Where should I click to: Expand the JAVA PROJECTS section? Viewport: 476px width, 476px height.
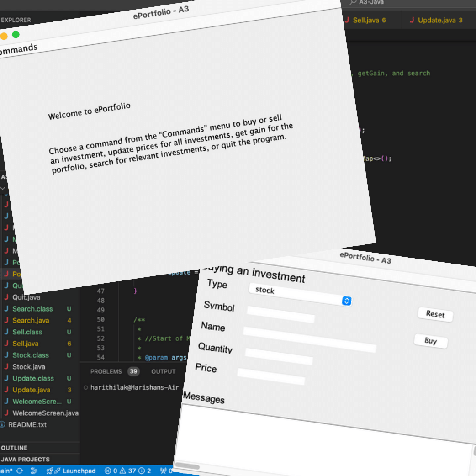[x=25, y=460]
